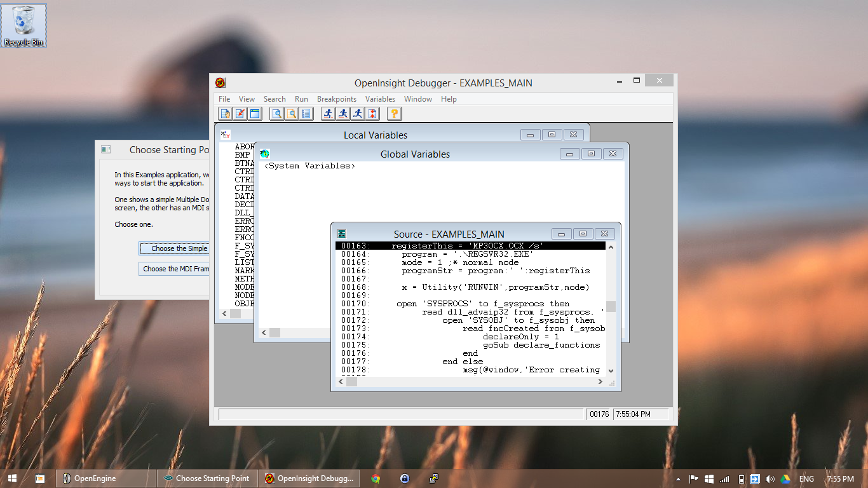Click the Source - EXAMPLES_MAIN window icon

[342, 234]
